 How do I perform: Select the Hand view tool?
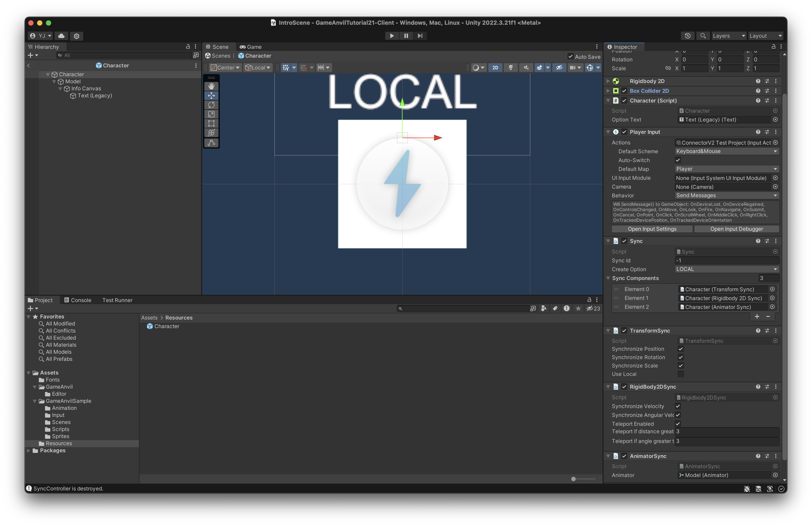211,86
